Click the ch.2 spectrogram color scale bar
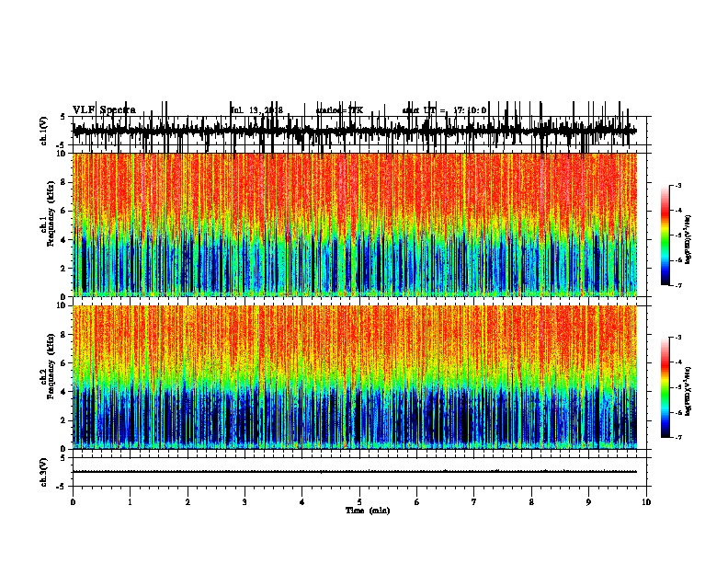 click(665, 387)
